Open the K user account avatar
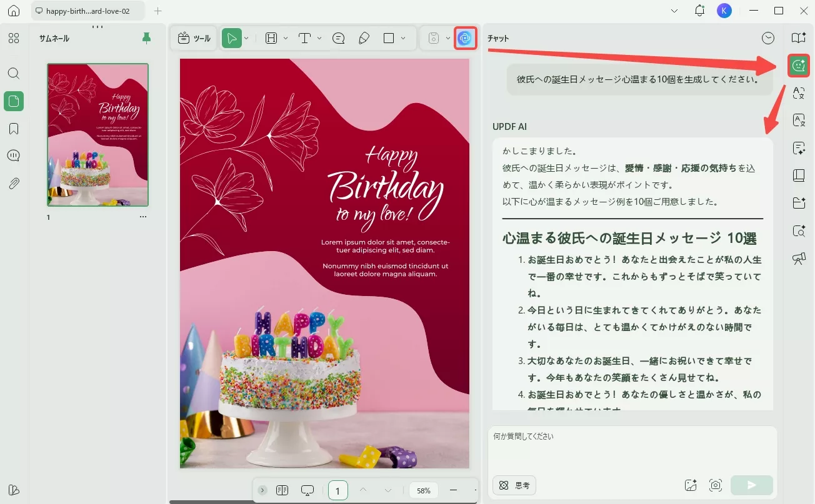This screenshot has width=815, height=504. (724, 11)
